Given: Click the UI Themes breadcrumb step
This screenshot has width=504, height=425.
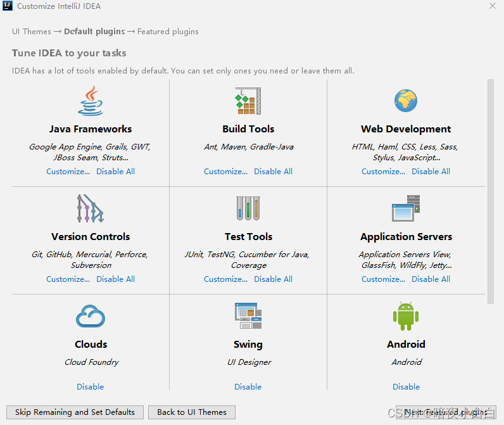Looking at the screenshot, I should pos(32,32).
